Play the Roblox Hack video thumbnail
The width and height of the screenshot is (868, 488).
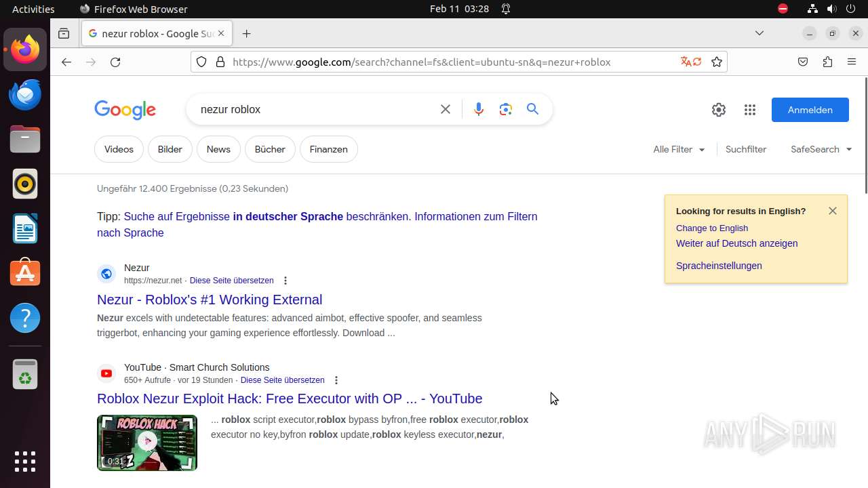pyautogui.click(x=147, y=443)
